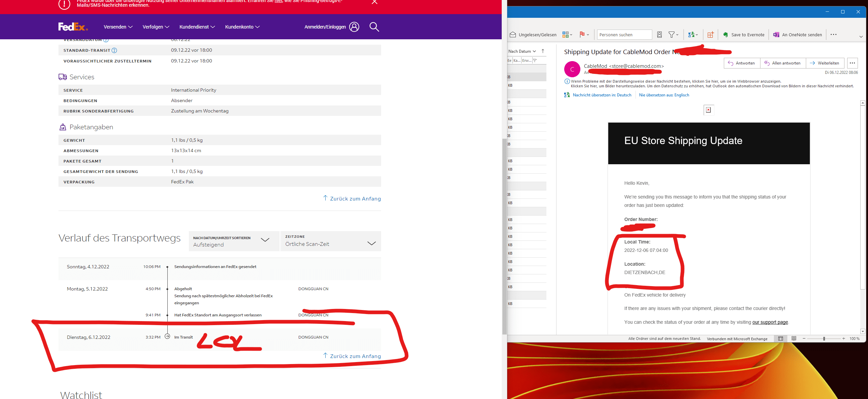Open the our support page link

click(770, 322)
